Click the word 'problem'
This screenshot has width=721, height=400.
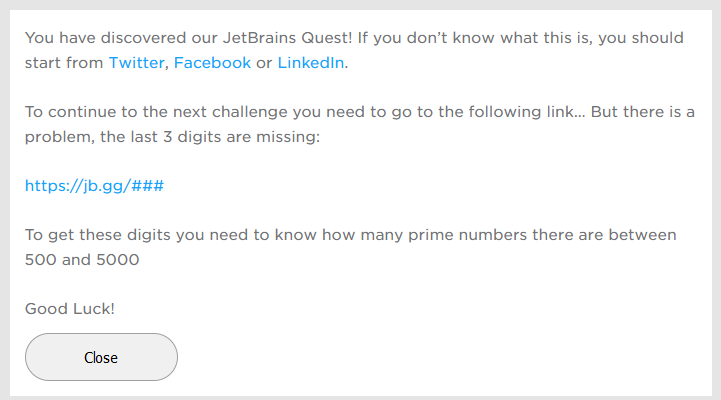point(57,136)
